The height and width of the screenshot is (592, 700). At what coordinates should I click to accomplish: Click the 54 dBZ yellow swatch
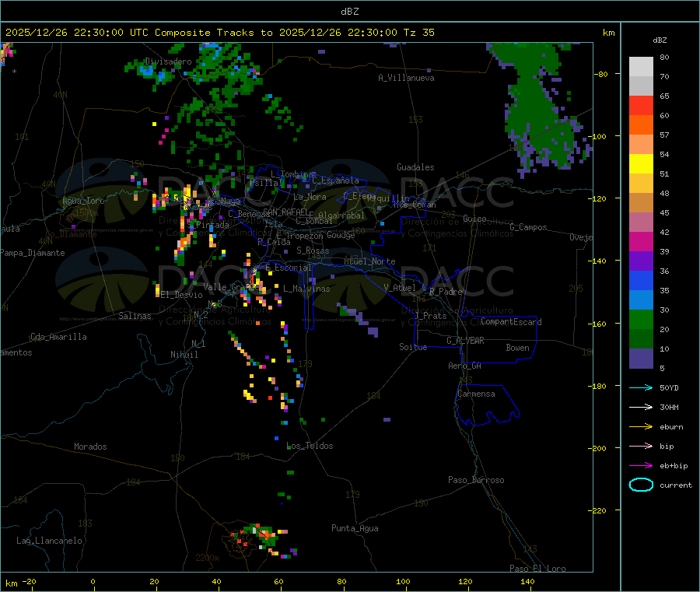(641, 164)
